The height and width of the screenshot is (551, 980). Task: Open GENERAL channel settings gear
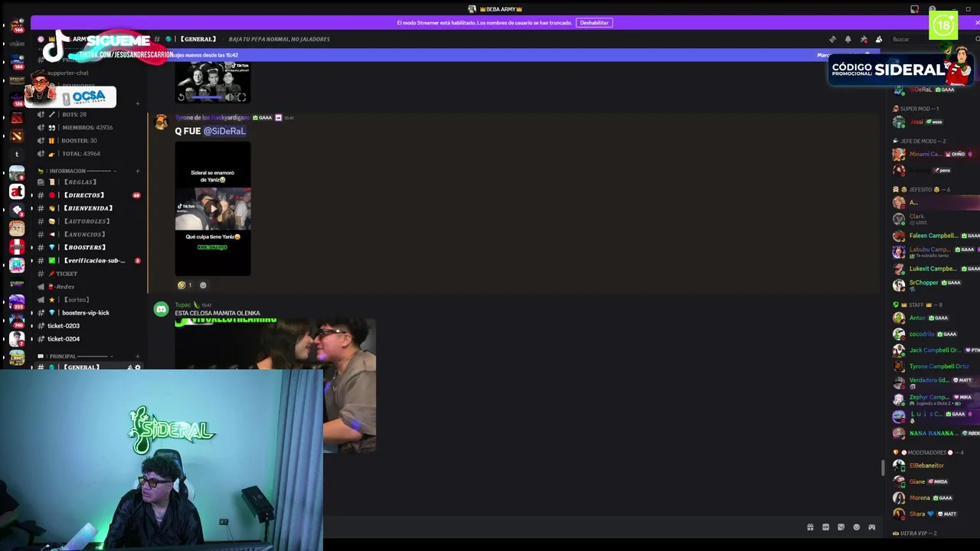(138, 367)
